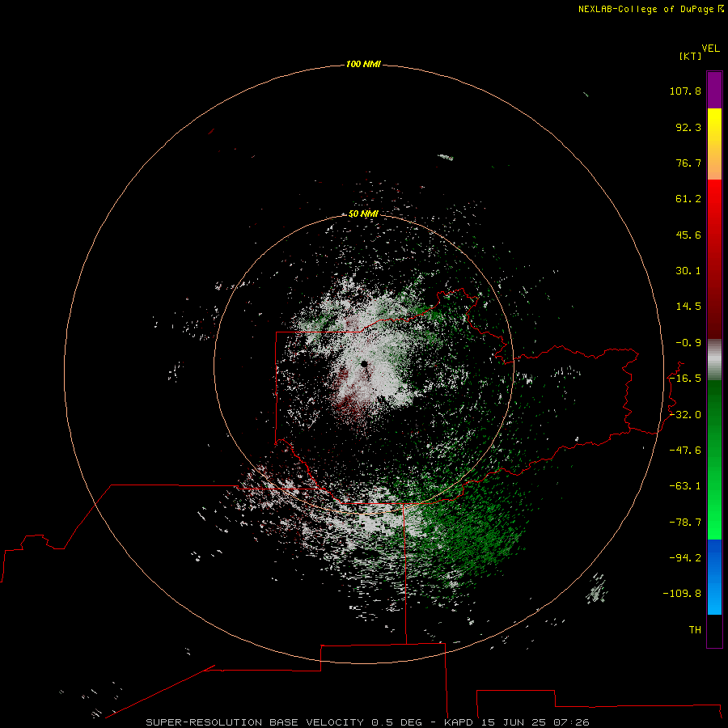Viewport: 728px width, 728px height.
Task: Click the [KT] units label
Action: [690, 56]
